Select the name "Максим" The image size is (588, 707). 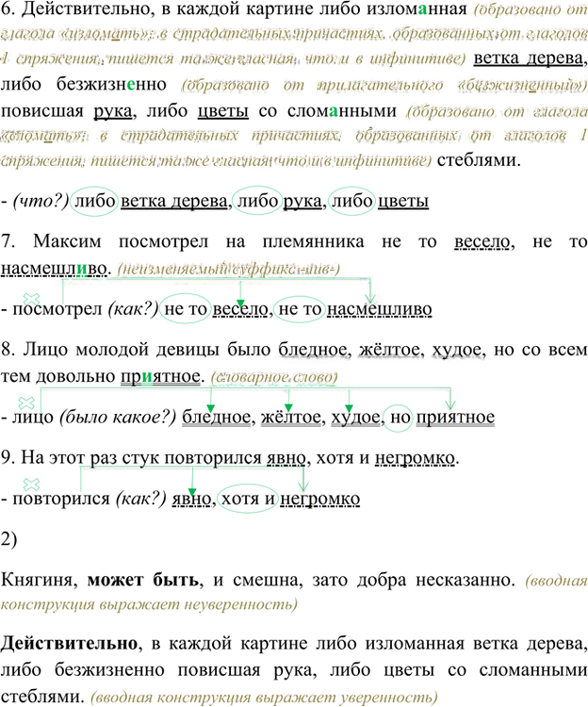click(x=68, y=241)
